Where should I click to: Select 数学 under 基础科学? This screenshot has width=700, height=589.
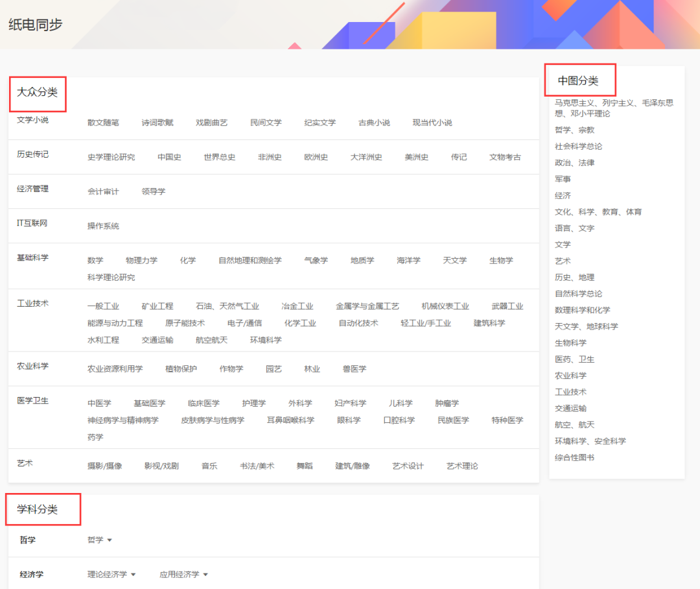point(95,260)
